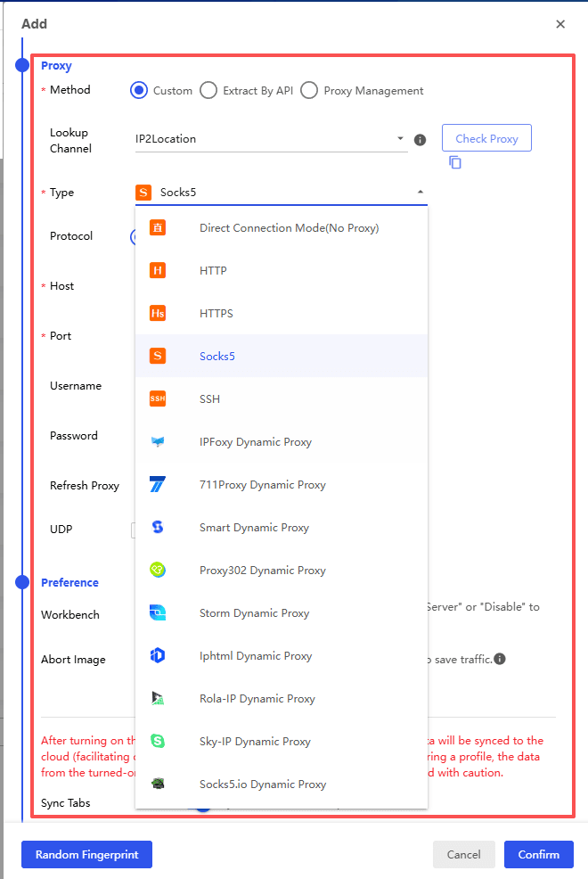Click the Sync Tabs label
Viewport: 588px width, 879px height.
[x=66, y=802]
